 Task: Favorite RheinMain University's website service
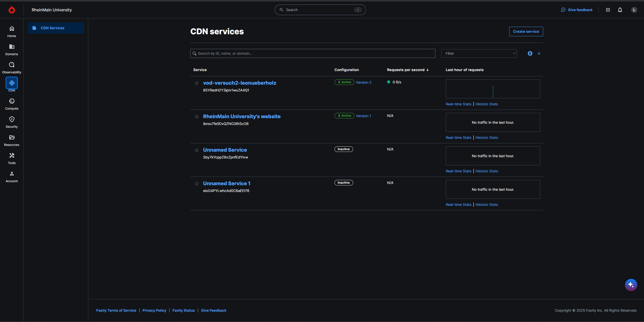tap(197, 117)
